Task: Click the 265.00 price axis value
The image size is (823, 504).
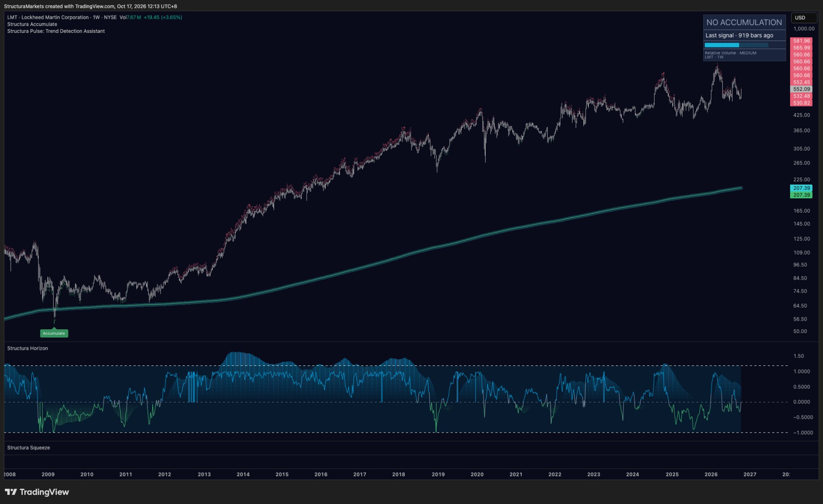Action: pos(802,163)
